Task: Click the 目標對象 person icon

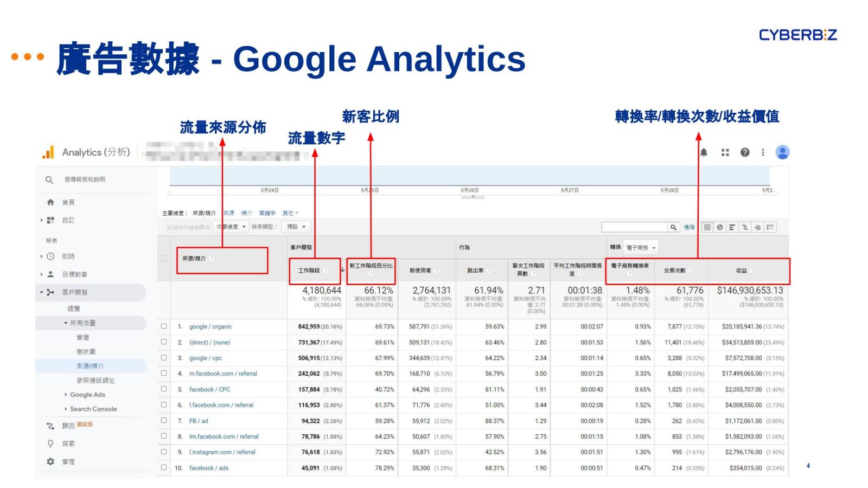Action: [x=50, y=274]
